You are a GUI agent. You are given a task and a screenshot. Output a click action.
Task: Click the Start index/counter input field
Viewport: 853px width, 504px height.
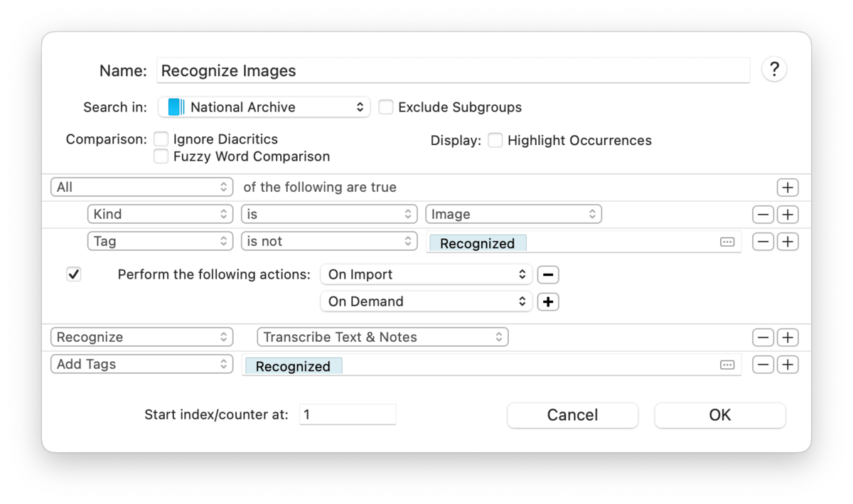pyautogui.click(x=347, y=414)
